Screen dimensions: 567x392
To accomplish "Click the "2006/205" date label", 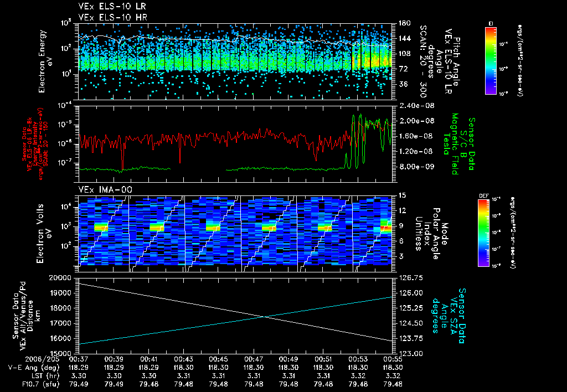I will (42, 359).
